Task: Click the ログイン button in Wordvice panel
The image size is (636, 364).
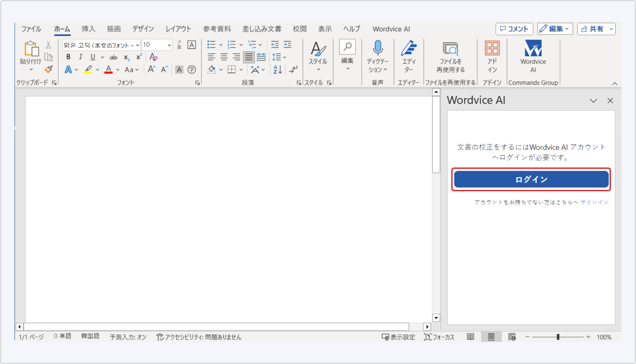Action: pyautogui.click(x=531, y=179)
